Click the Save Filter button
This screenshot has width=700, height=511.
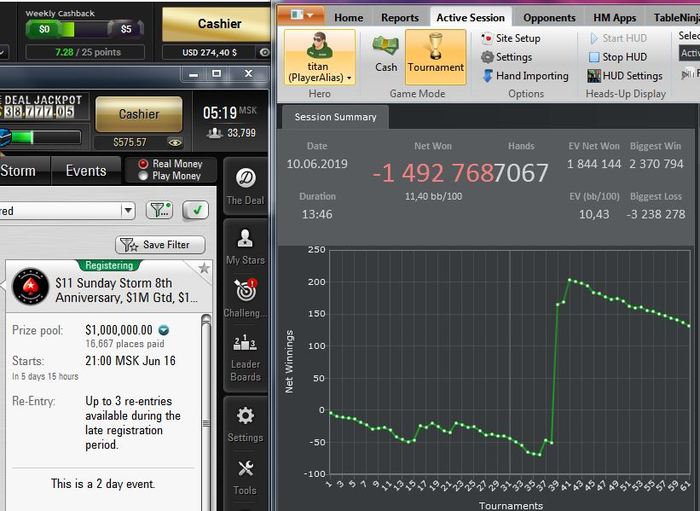tap(160, 245)
